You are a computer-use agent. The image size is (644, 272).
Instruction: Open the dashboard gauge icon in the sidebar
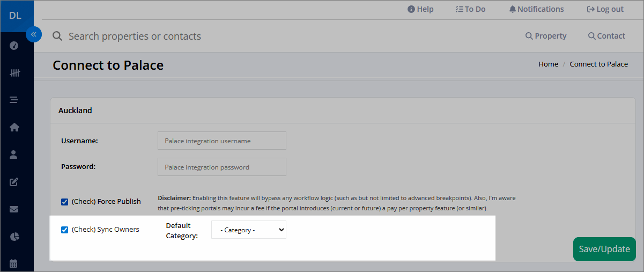(14, 46)
